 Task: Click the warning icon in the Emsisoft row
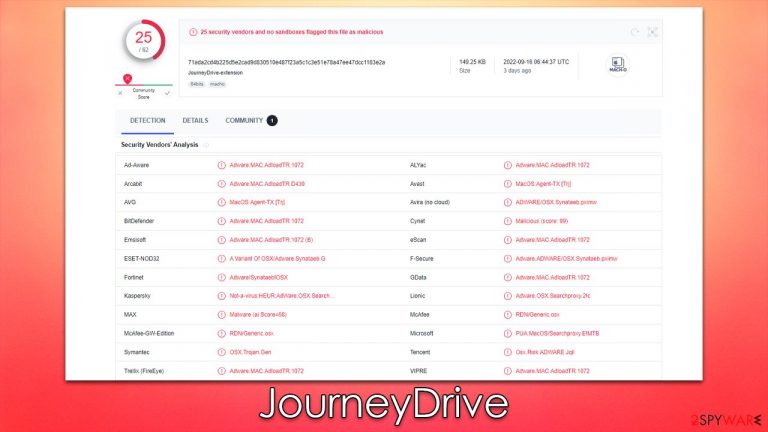pyautogui.click(x=221, y=240)
